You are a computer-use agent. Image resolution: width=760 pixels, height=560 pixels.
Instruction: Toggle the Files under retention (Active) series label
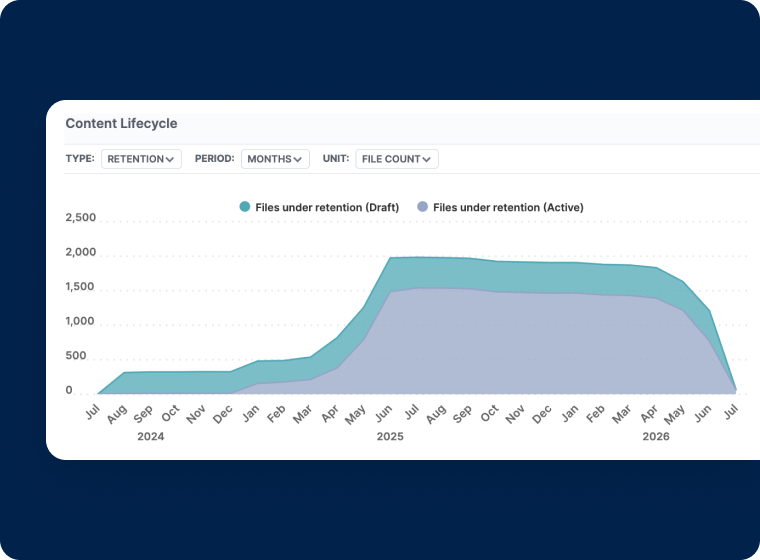(x=508, y=207)
